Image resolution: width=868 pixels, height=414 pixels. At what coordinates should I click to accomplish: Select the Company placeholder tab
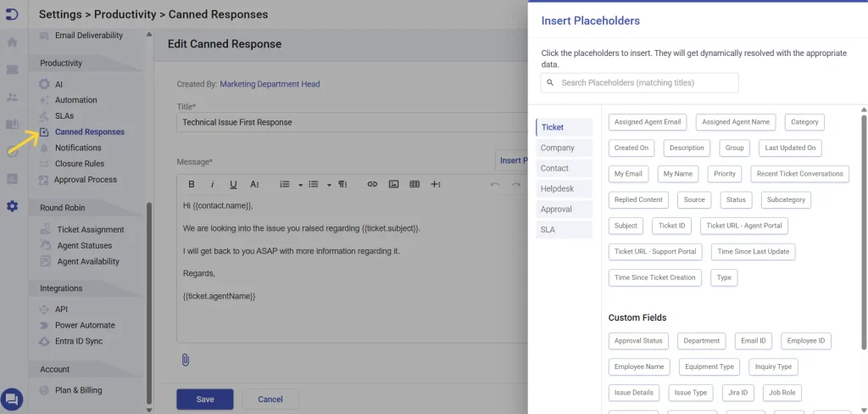tap(564, 148)
